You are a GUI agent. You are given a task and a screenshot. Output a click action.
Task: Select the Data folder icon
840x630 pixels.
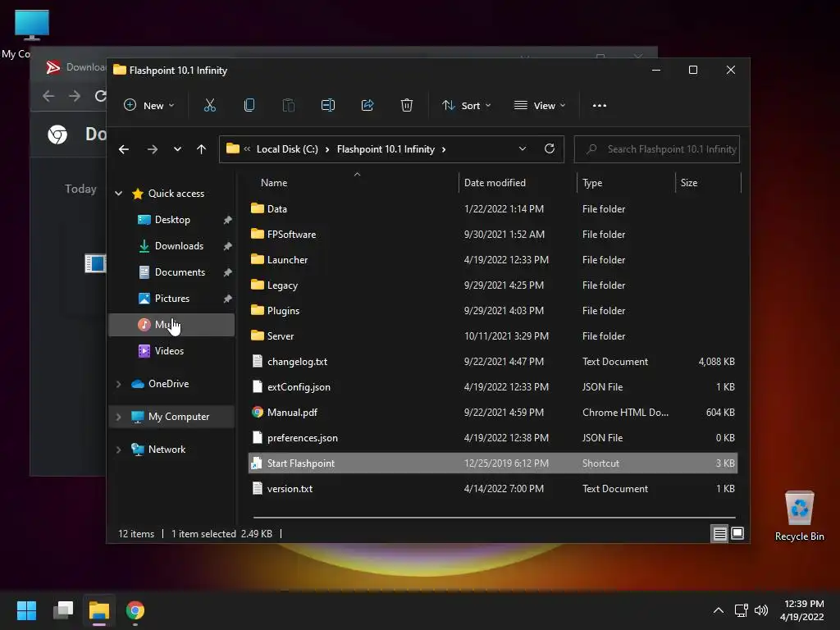(258, 208)
